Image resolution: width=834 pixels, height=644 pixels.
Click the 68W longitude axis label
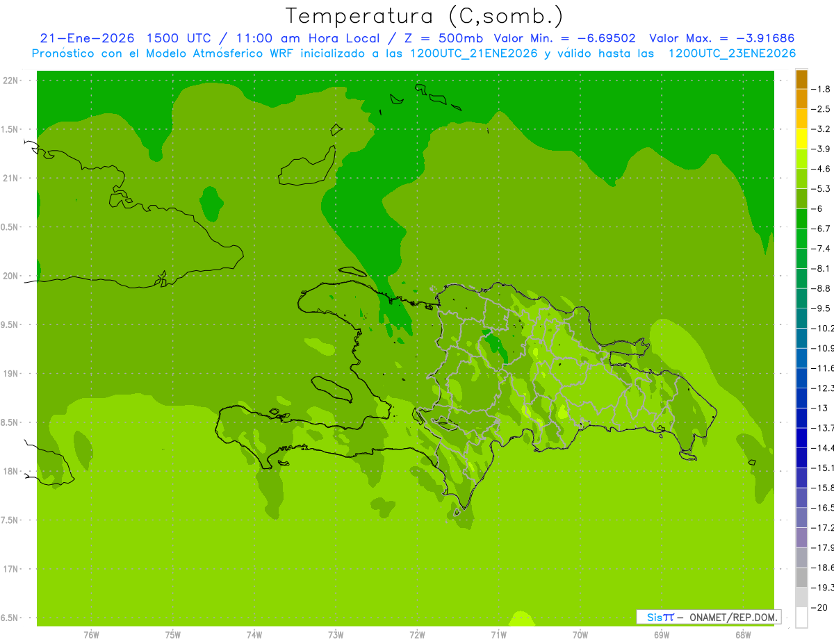(743, 636)
